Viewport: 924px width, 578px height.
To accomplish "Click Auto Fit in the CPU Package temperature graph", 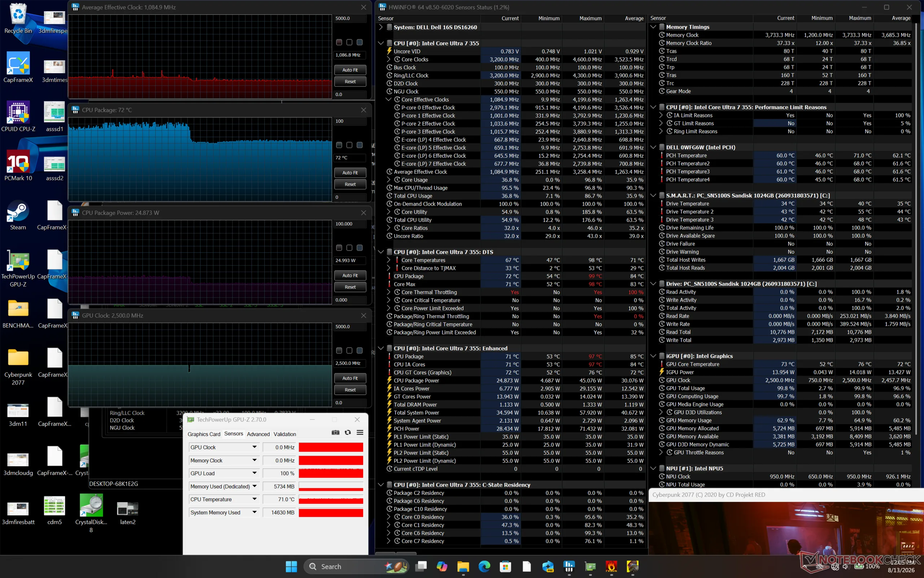I will point(350,173).
